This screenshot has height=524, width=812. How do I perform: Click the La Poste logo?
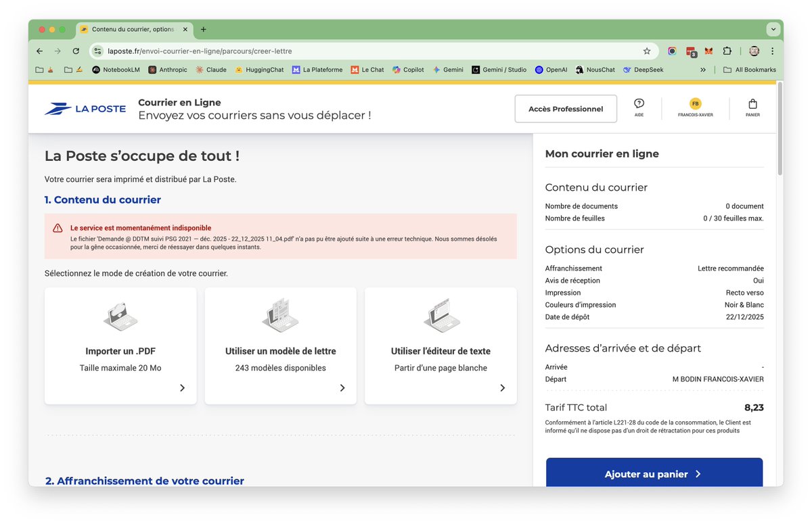(x=85, y=109)
